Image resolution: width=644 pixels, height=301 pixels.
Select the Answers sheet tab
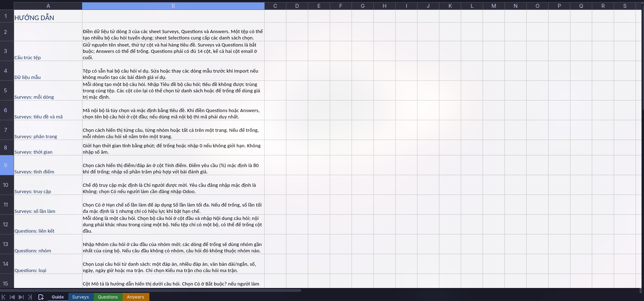136,297
